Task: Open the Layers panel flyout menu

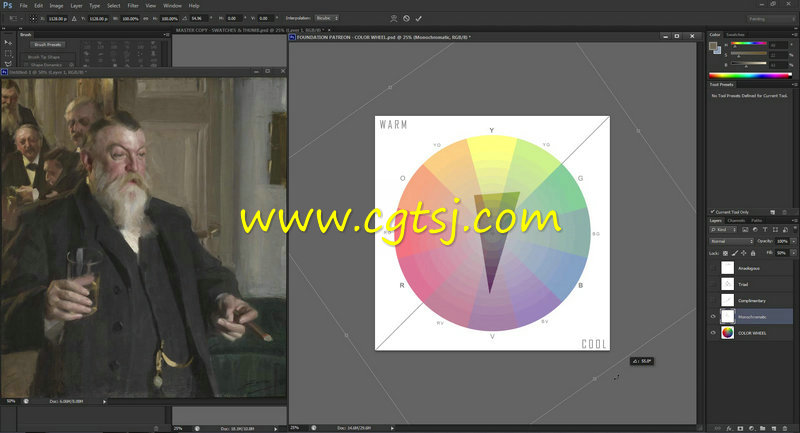Action: click(794, 220)
